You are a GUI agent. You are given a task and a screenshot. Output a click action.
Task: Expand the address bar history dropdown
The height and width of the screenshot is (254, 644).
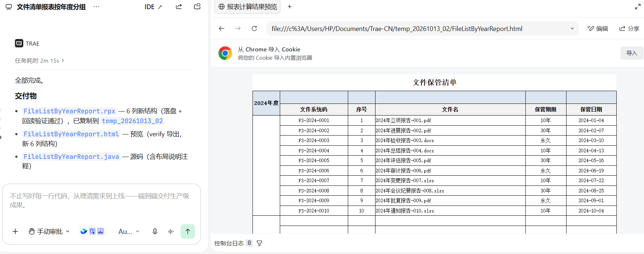(x=572, y=28)
